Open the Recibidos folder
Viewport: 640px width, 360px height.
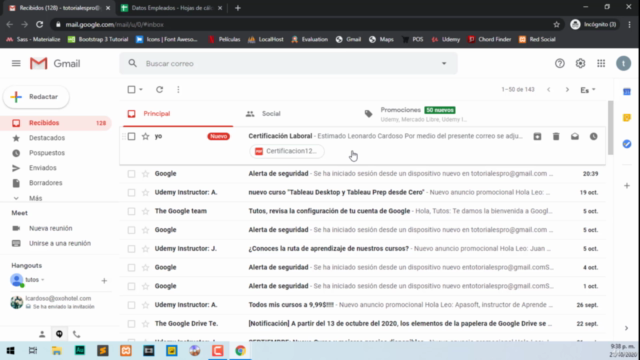point(56,123)
